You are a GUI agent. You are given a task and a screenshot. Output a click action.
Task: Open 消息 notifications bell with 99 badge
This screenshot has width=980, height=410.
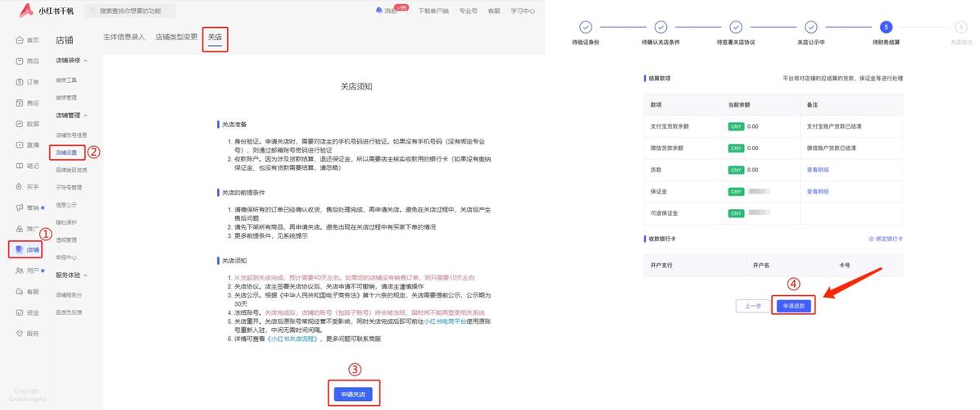[x=379, y=11]
